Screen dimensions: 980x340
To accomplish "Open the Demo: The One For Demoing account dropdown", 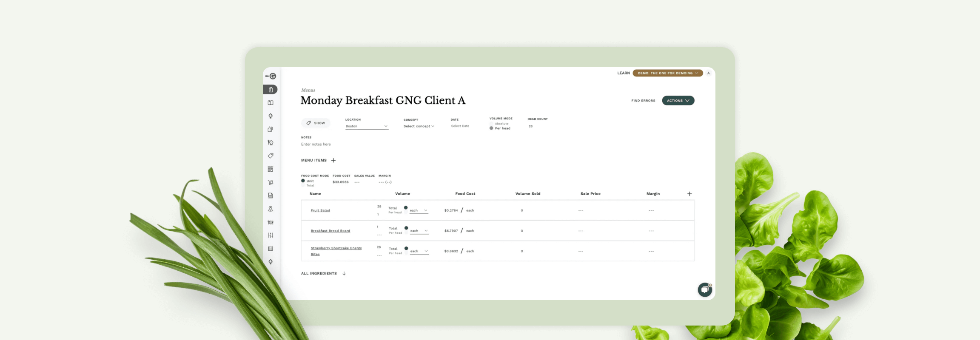I will click(x=668, y=73).
